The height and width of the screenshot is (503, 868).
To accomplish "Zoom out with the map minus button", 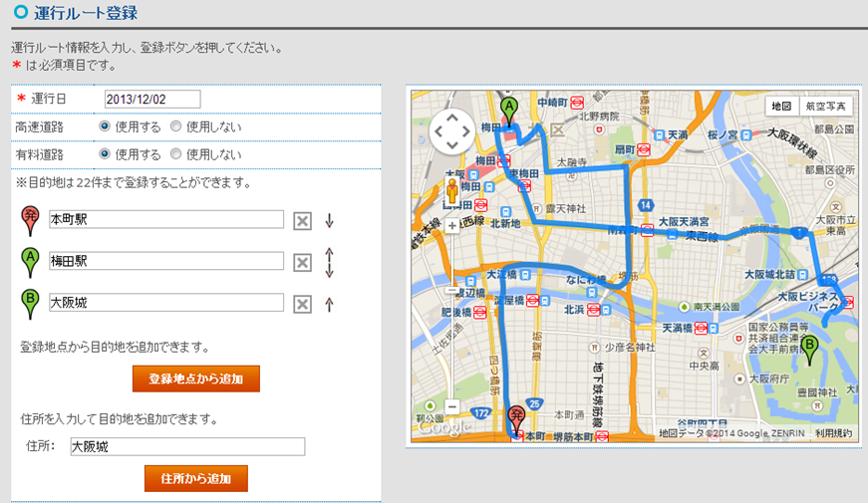I will click(x=452, y=406).
